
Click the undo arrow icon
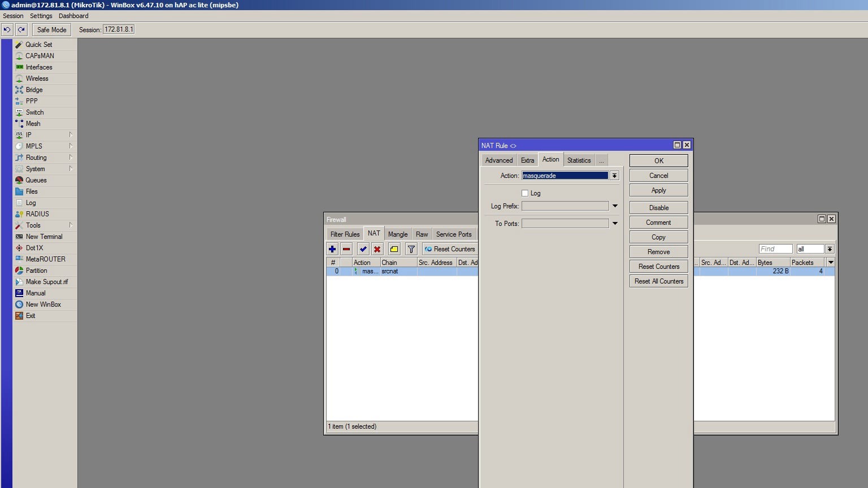[7, 29]
